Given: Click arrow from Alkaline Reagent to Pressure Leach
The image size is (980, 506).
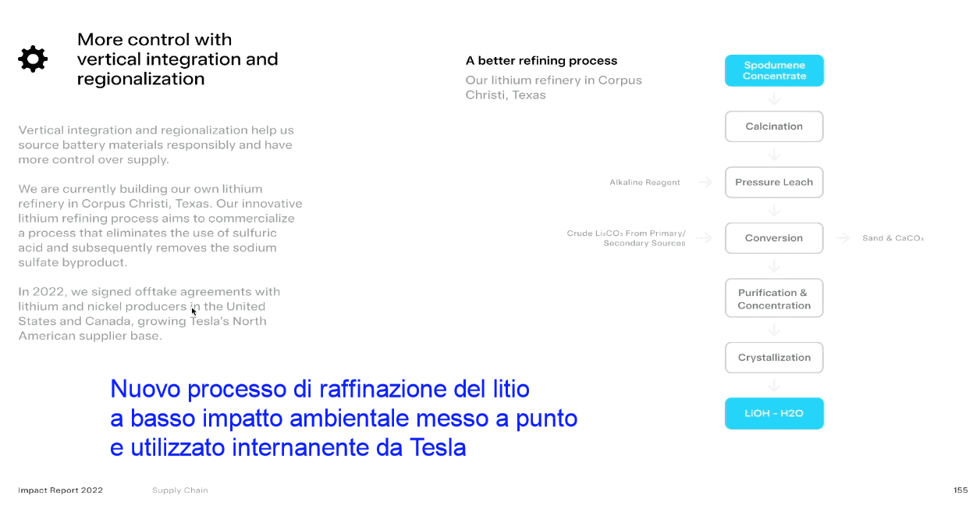Looking at the screenshot, I should 705,183.
